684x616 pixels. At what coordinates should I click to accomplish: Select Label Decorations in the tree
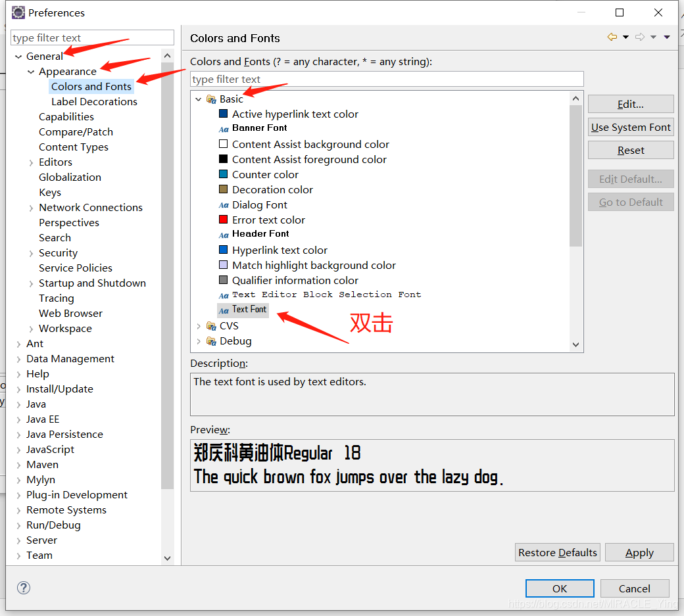pos(94,102)
